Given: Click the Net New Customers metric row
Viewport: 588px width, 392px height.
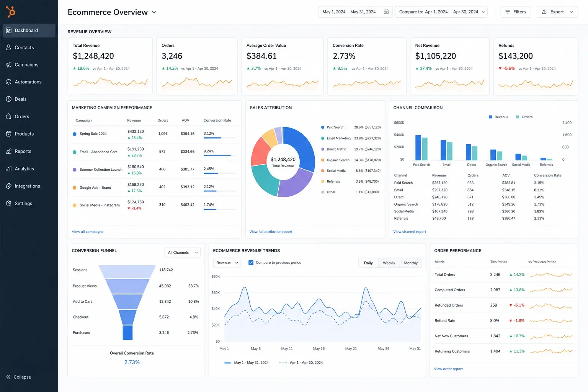Looking at the screenshot, I should (x=504, y=336).
